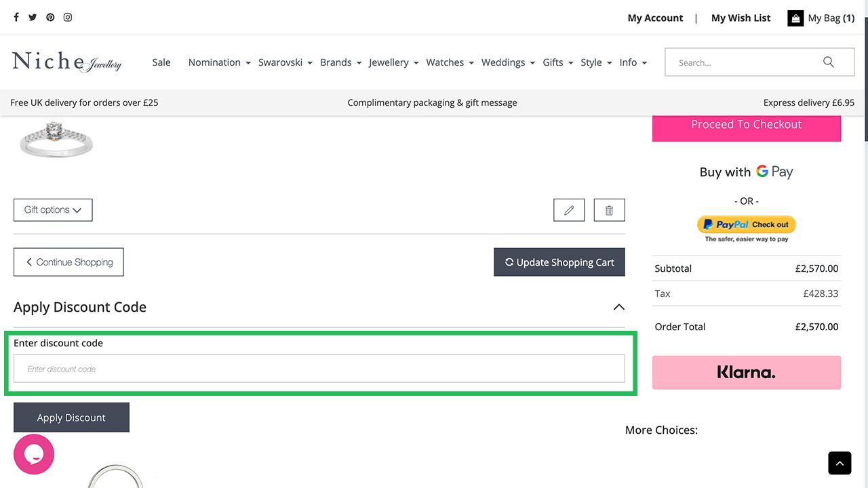
Task: Click Buy with Google Pay
Action: [747, 172]
